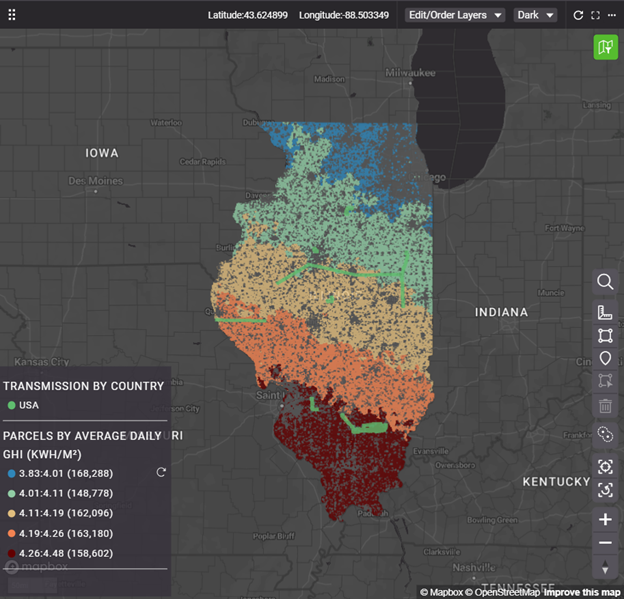The image size is (624, 599).
Task: Toggle the 3.83:4.01 parcel legend entry
Action: click(x=60, y=473)
